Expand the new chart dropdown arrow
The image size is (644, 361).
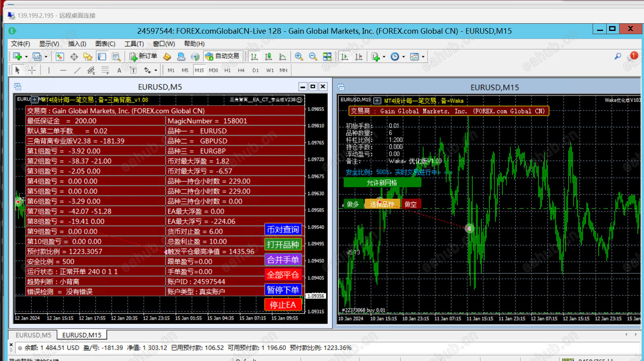coord(26,57)
